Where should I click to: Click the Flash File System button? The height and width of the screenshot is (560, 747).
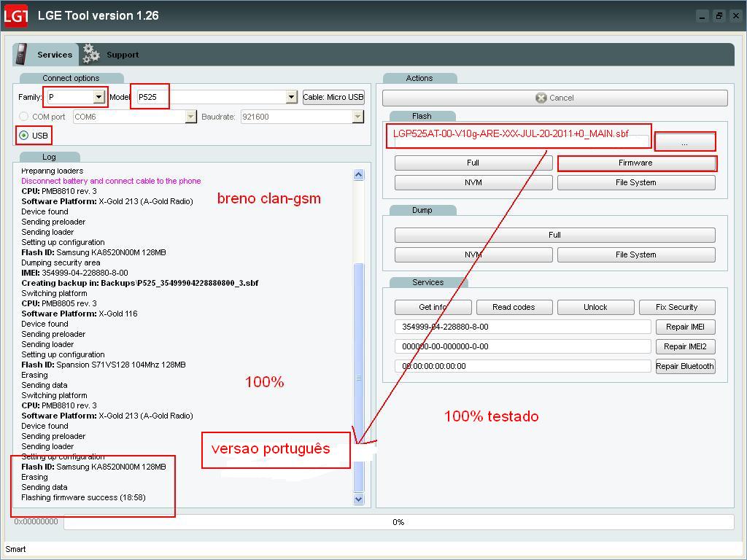(x=636, y=182)
